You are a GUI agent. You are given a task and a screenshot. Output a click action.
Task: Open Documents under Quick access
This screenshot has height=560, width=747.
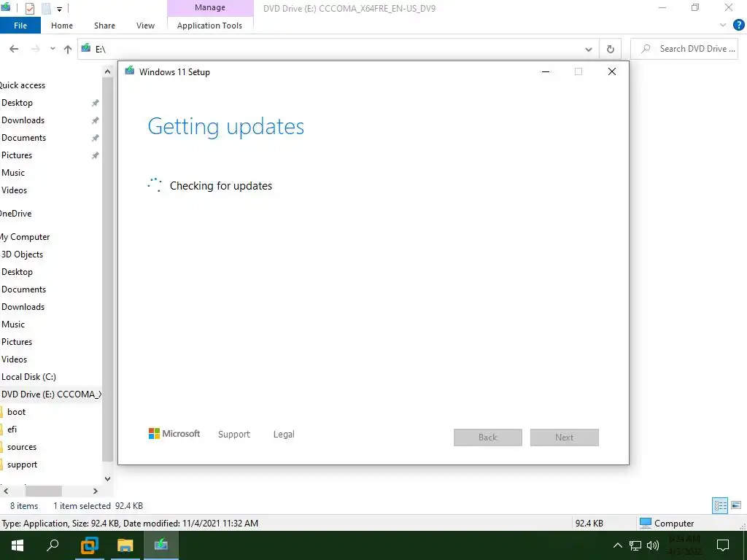coord(24,138)
